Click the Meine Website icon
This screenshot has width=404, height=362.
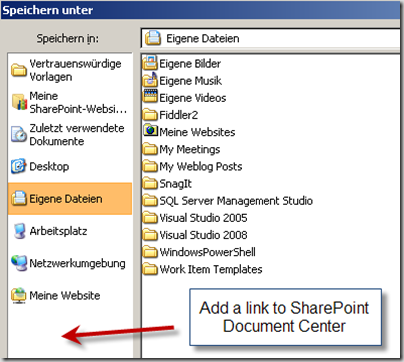click(19, 295)
